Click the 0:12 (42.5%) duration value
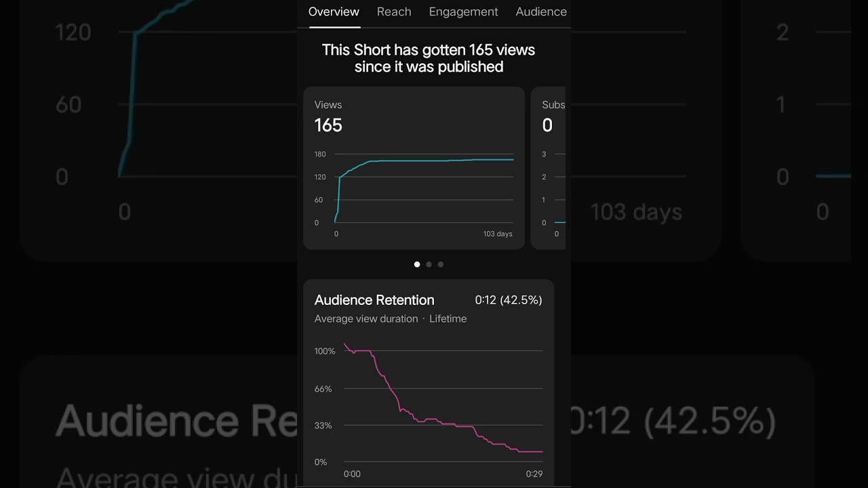Image resolution: width=868 pixels, height=488 pixels. pos(509,300)
